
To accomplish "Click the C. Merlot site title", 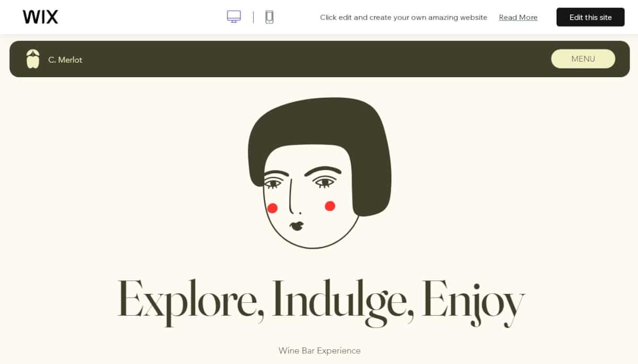I will [x=65, y=60].
